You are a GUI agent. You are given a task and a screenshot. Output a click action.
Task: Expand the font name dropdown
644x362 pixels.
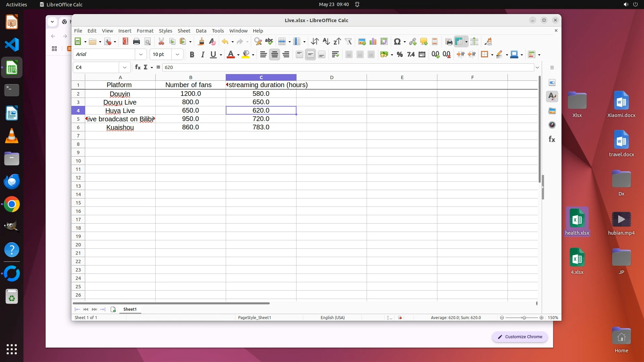[x=141, y=54]
